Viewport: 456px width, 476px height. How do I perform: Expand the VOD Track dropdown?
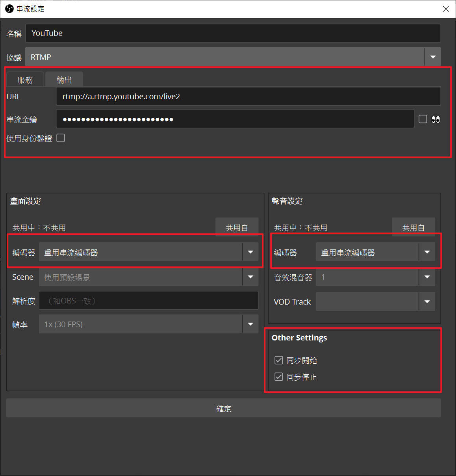click(427, 301)
